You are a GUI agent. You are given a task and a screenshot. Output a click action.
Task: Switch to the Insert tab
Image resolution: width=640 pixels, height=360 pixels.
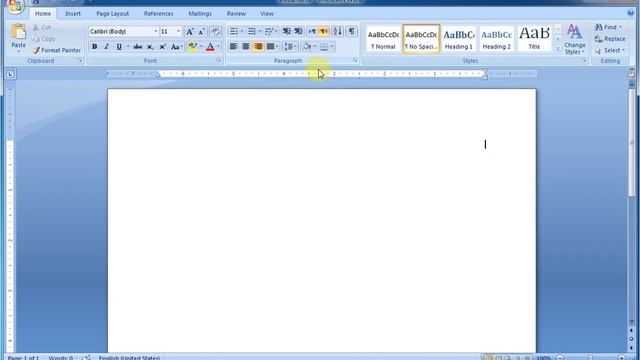[73, 13]
